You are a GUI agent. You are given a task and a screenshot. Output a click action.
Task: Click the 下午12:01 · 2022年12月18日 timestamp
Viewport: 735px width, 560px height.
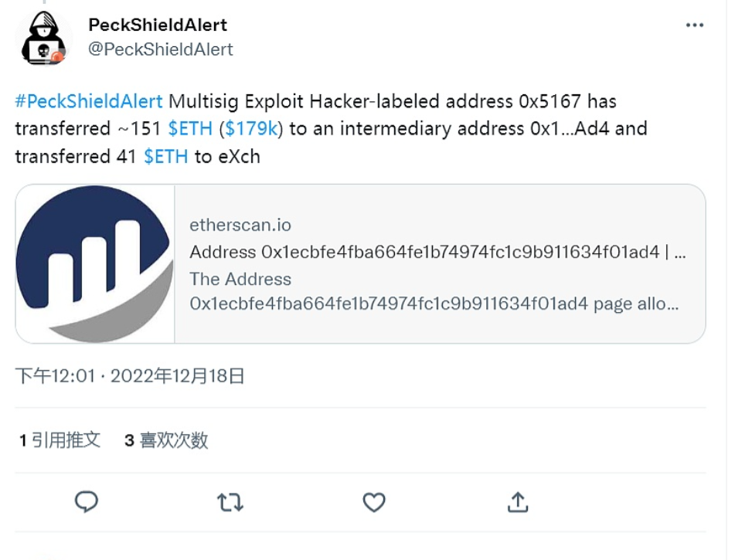(x=130, y=376)
